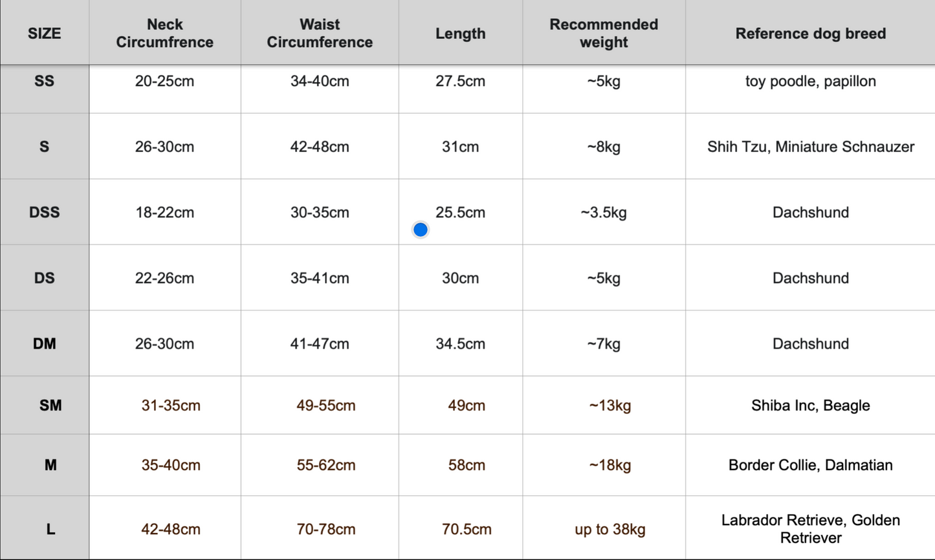
Task: Select the 20-25cm neck cell
Action: point(164,81)
